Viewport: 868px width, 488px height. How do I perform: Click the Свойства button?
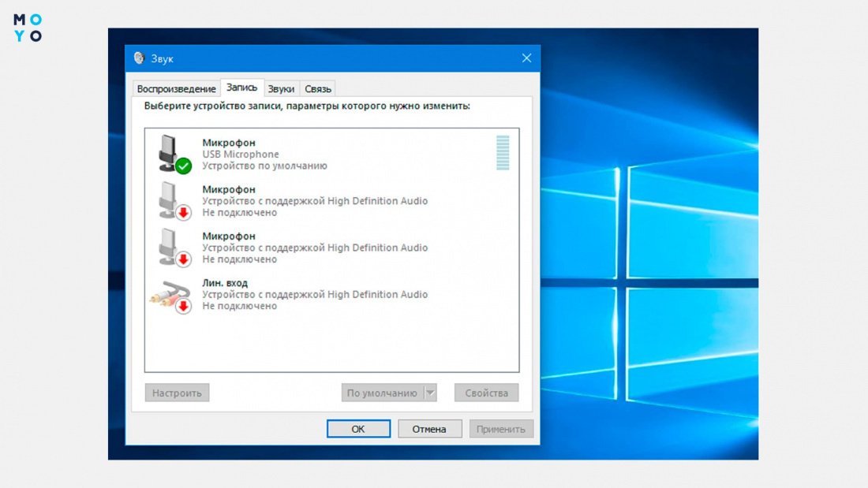(x=486, y=393)
